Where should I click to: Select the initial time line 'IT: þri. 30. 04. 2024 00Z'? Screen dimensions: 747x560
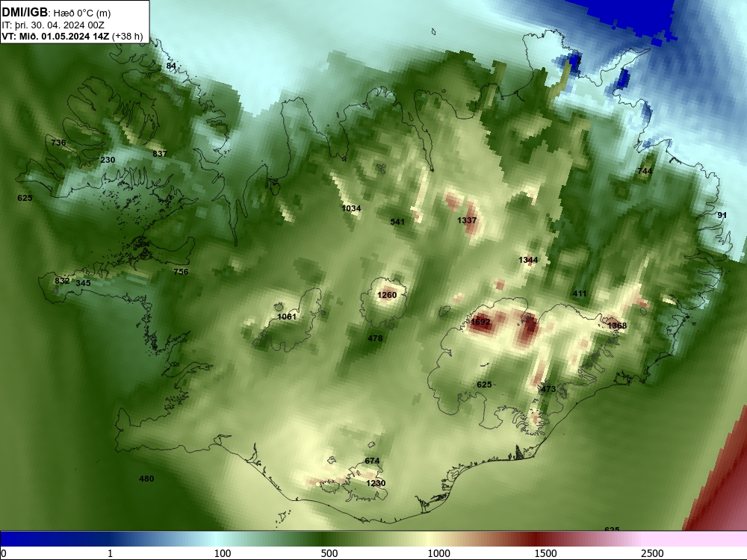[x=53, y=25]
